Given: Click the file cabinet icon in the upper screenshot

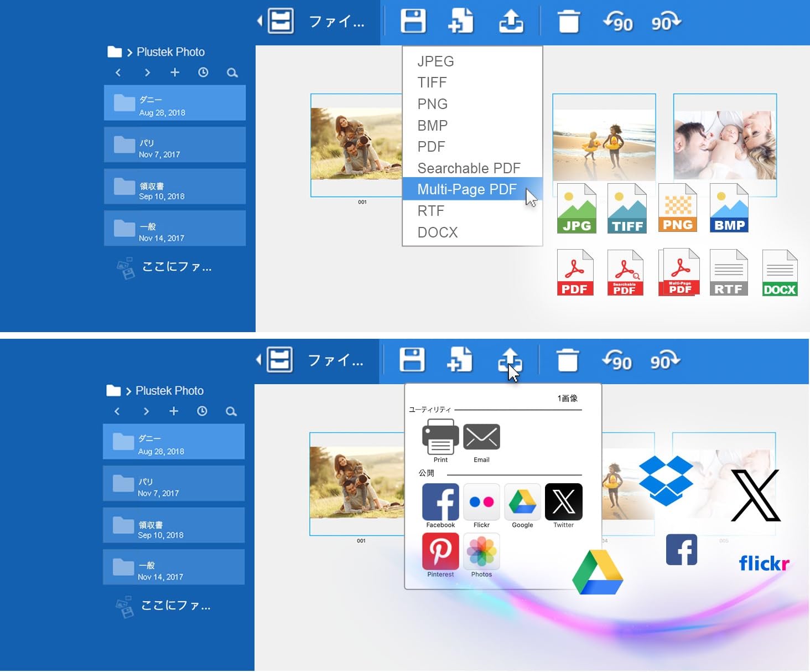Looking at the screenshot, I should (x=281, y=21).
